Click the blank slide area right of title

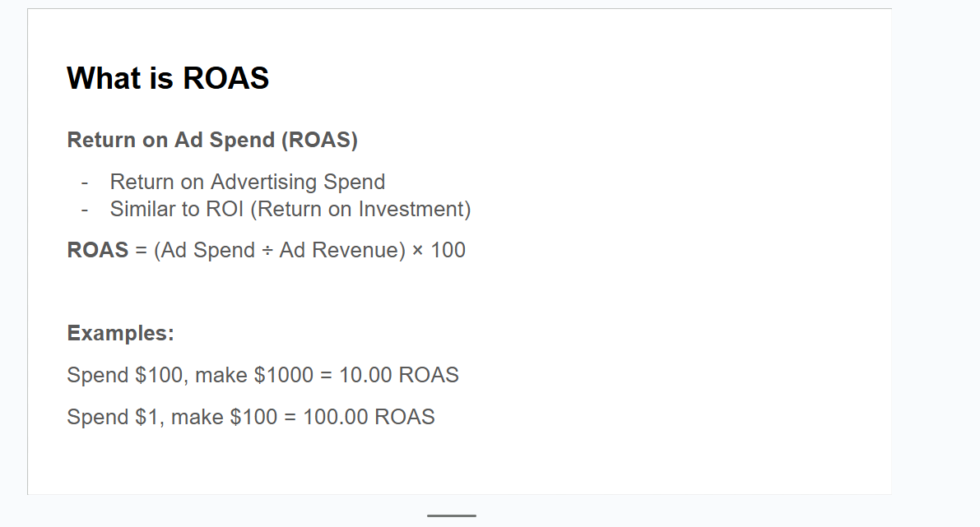click(x=576, y=78)
